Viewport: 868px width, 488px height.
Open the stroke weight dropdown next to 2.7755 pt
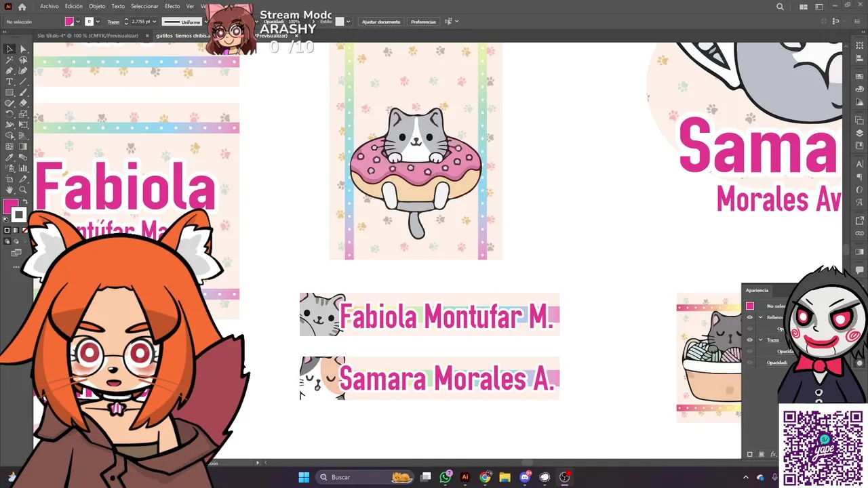pos(155,22)
